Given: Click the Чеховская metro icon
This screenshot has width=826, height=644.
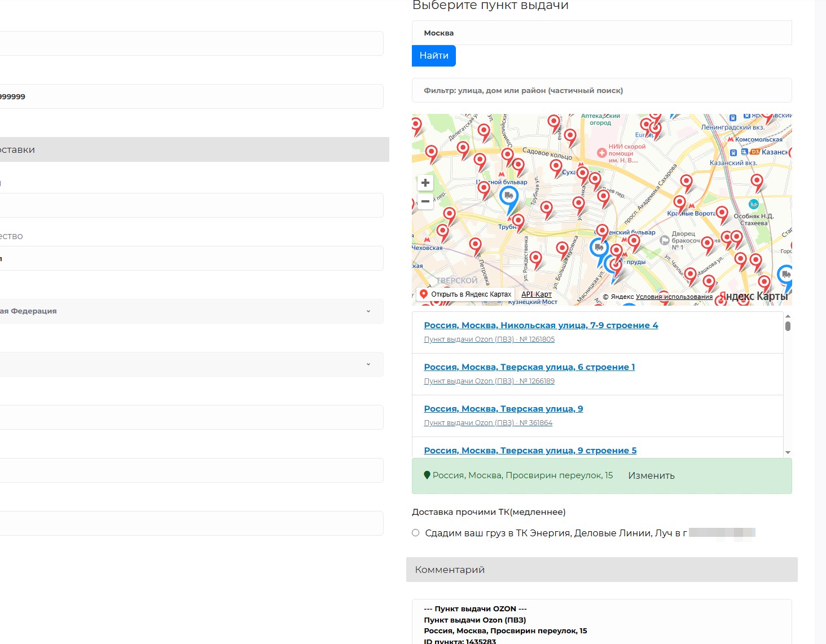Looking at the screenshot, I should 427,240.
